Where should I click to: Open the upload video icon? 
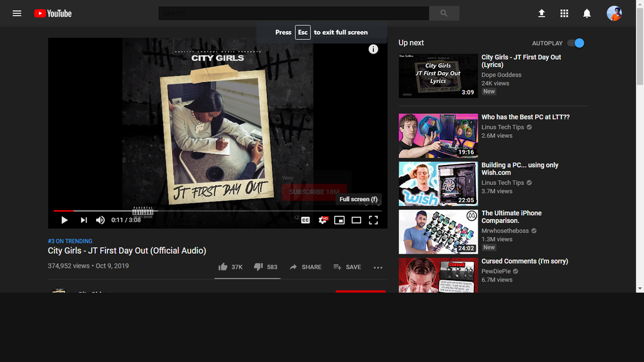pyautogui.click(x=542, y=14)
